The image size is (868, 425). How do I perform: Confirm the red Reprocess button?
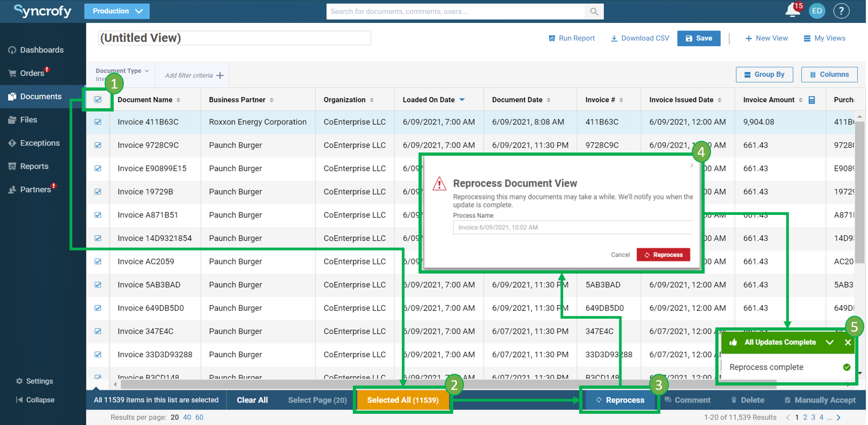coord(663,255)
